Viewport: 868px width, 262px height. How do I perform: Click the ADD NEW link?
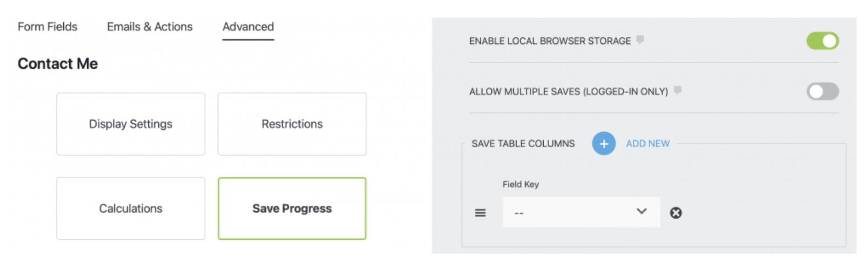coord(647,143)
